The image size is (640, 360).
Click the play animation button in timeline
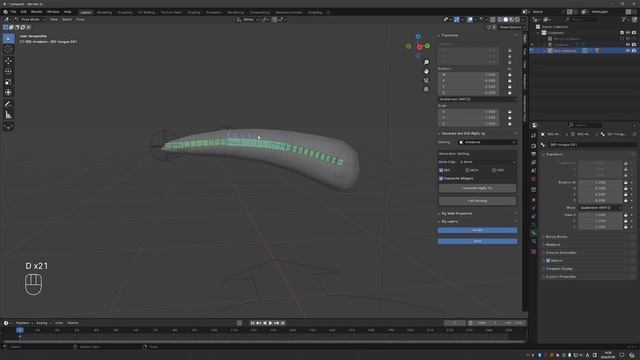(x=270, y=323)
